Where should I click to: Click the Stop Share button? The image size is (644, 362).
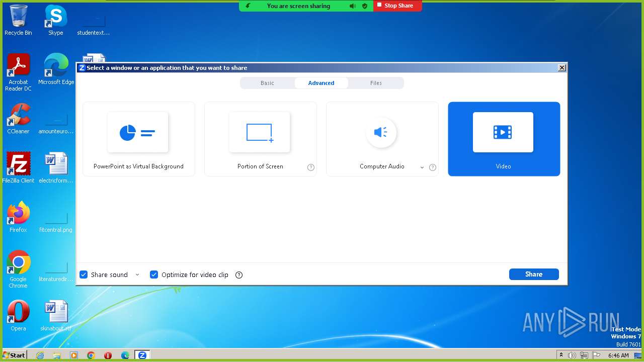point(397,6)
